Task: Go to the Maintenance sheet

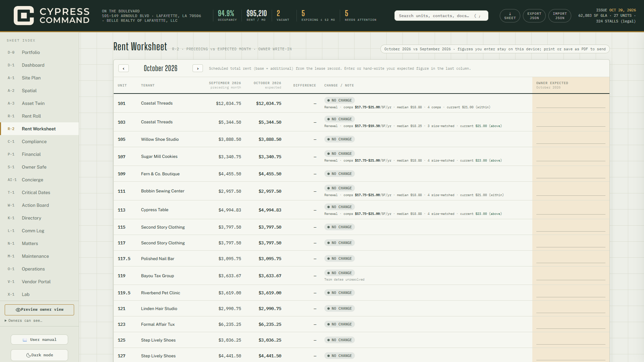Action: [x=40, y=256]
